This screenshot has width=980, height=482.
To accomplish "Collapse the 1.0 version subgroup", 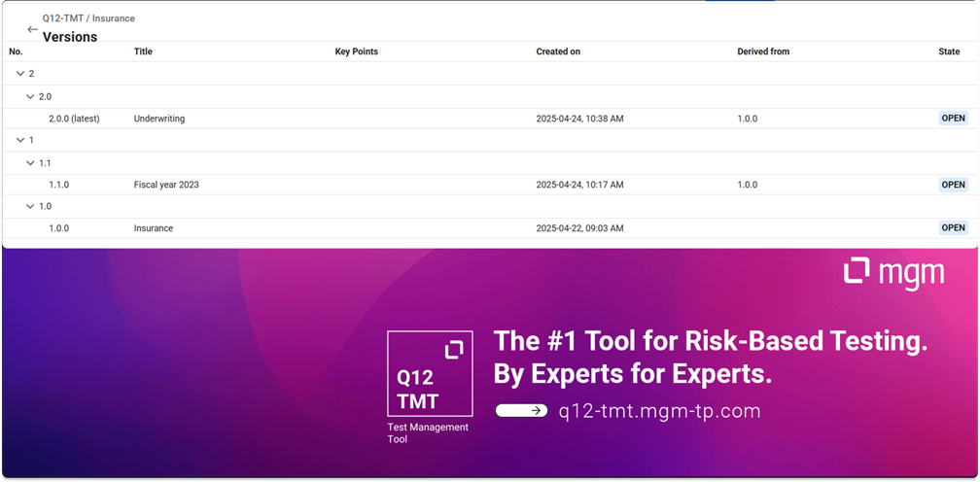I will (x=30, y=206).
